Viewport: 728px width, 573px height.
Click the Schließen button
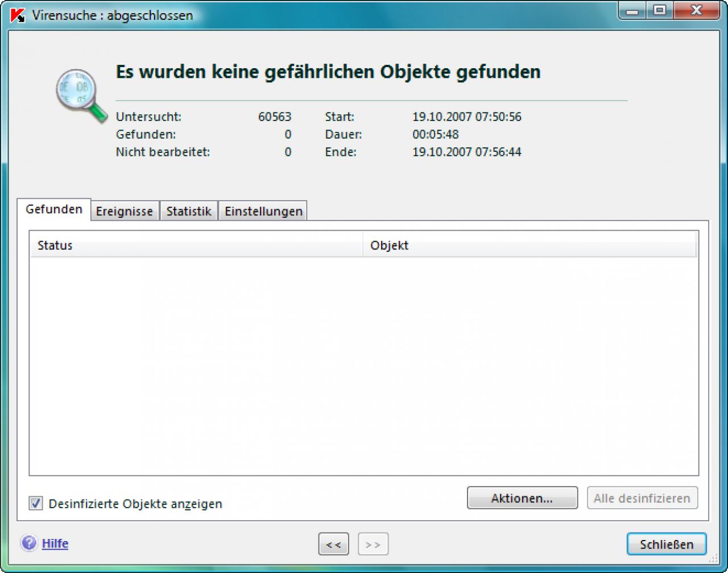(x=667, y=544)
